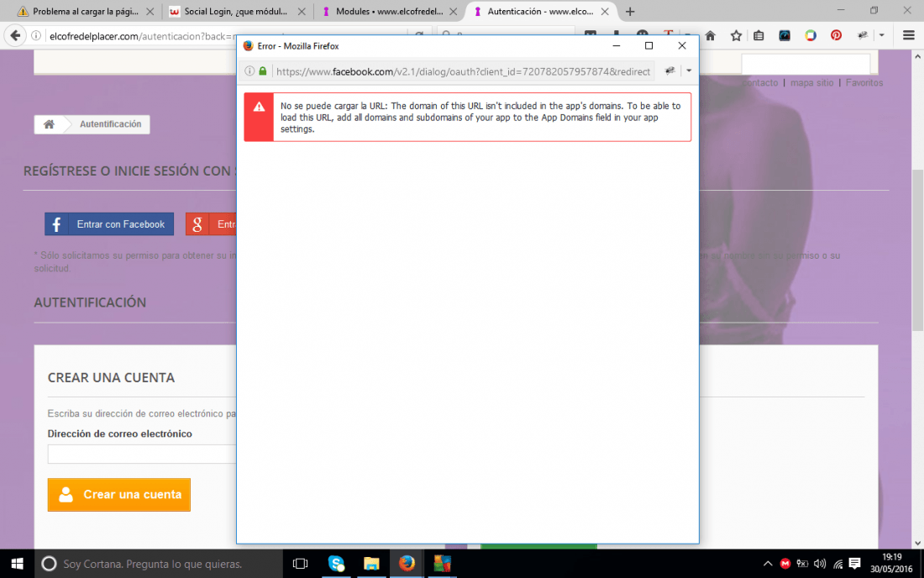
Task: Click the page scrollbar thumb
Action: [x=917, y=250]
